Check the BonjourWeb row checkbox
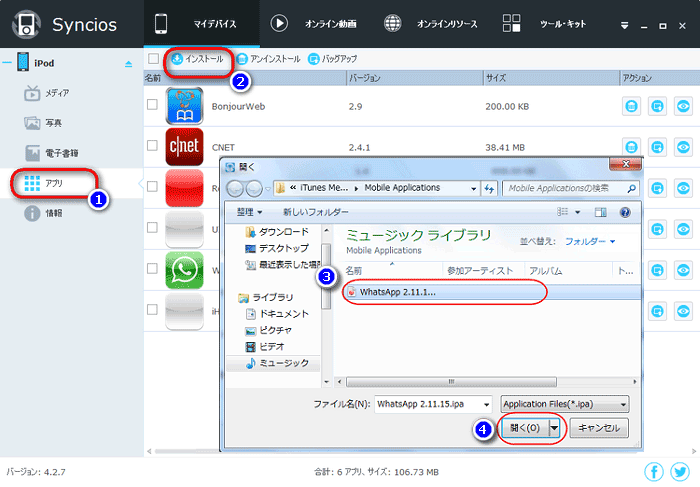 click(x=152, y=104)
